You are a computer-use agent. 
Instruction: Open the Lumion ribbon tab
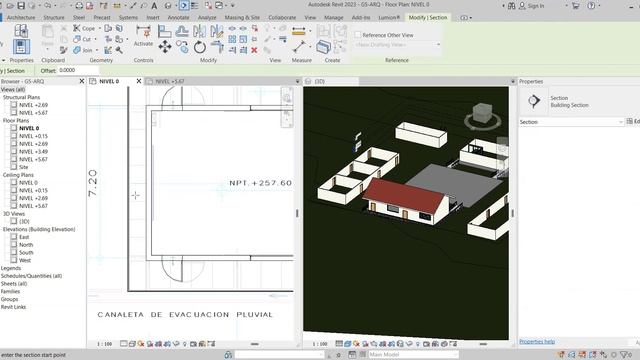pos(389,18)
